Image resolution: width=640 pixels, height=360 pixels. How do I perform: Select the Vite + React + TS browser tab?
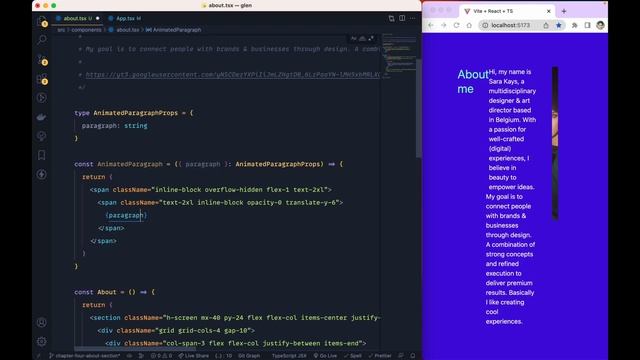click(506, 11)
